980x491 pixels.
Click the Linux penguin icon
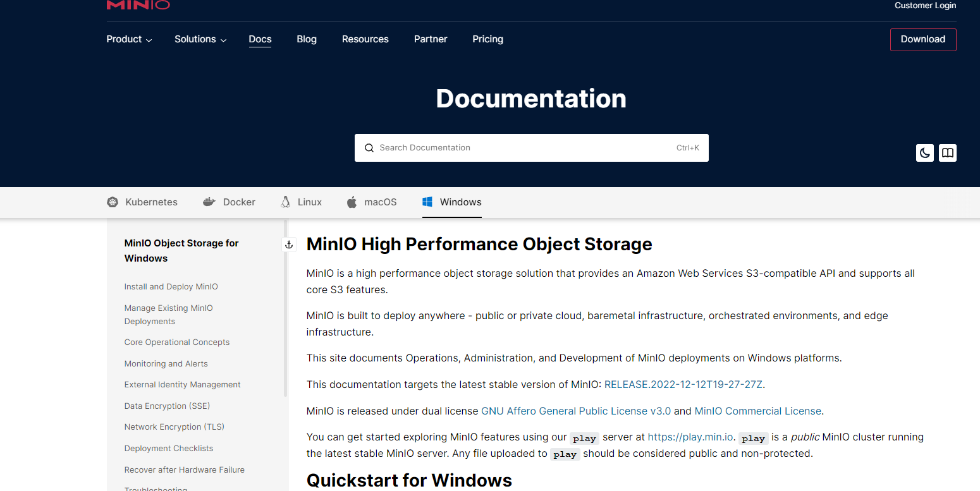pos(285,202)
